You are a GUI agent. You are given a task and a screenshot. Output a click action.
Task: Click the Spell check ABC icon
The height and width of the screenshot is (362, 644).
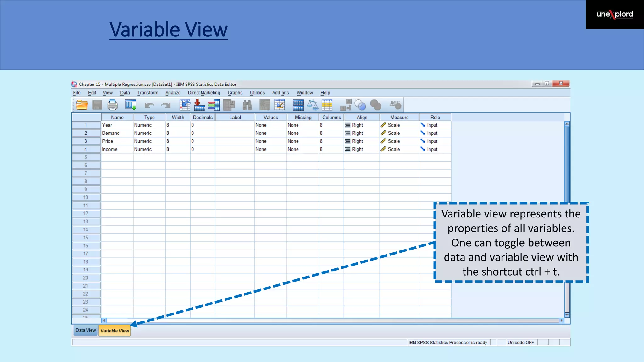[x=395, y=105]
